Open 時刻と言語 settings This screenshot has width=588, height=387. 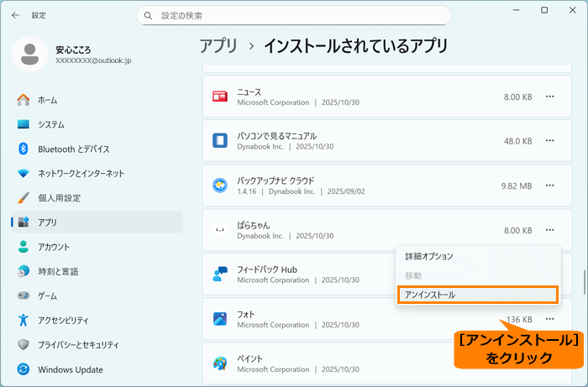(97, 271)
